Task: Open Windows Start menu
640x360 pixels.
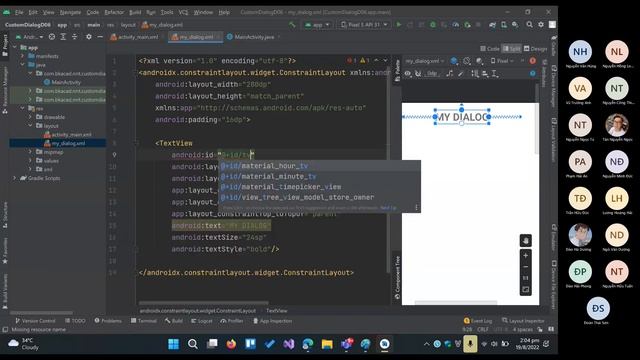Action: 173,344
